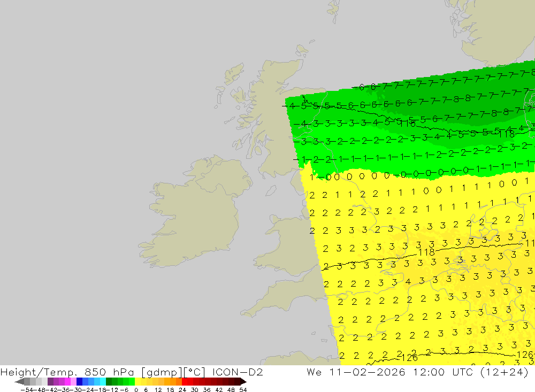Click the 18 value on the legend scale
The width and height of the screenshot is (535, 392).
point(170,390)
